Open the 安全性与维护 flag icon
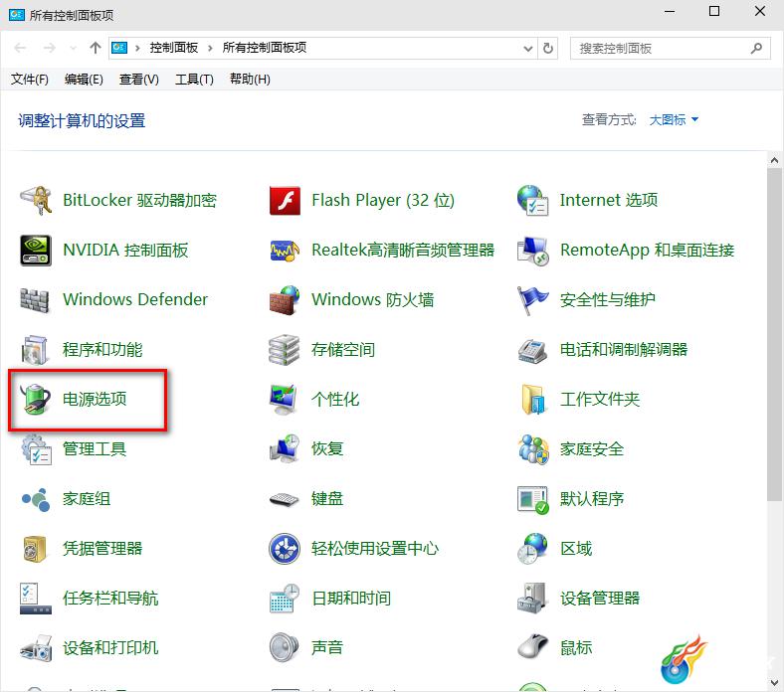 tap(533, 300)
